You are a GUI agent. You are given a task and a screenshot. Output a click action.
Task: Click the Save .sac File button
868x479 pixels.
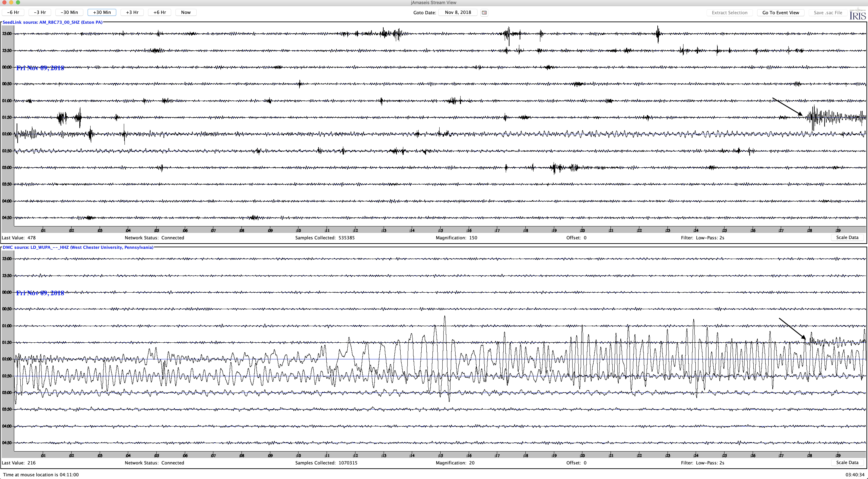tap(828, 13)
